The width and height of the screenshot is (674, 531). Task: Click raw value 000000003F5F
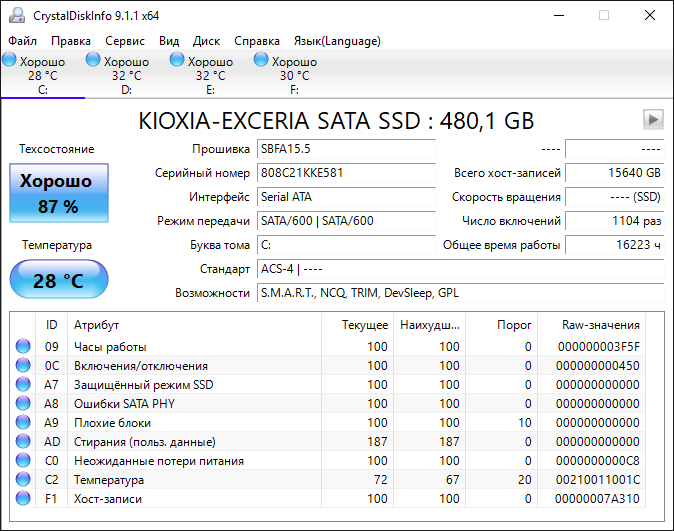click(x=599, y=346)
